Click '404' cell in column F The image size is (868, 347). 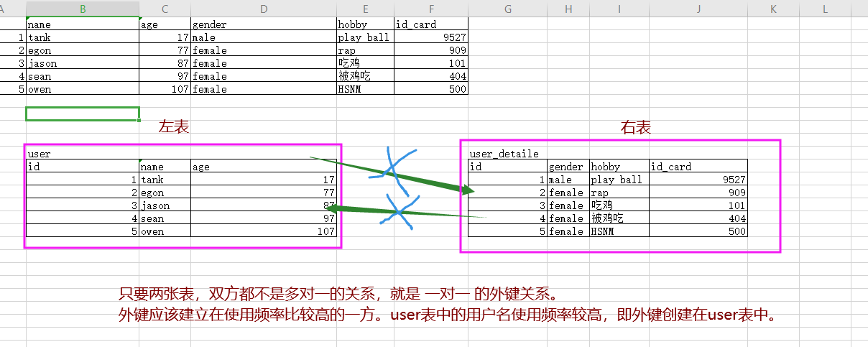point(431,76)
